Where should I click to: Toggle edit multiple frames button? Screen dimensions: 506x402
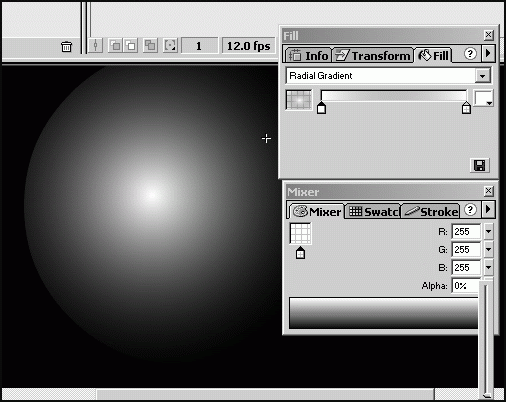[150, 46]
